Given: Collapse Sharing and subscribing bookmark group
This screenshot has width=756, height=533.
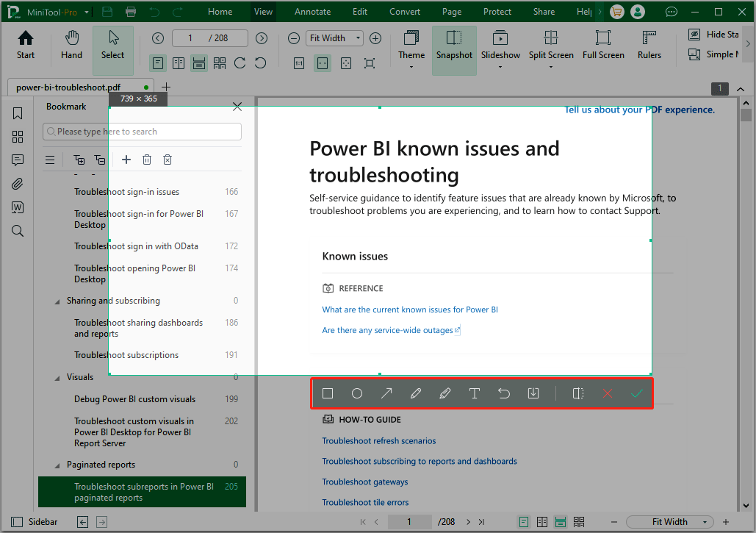Looking at the screenshot, I should pyautogui.click(x=57, y=301).
